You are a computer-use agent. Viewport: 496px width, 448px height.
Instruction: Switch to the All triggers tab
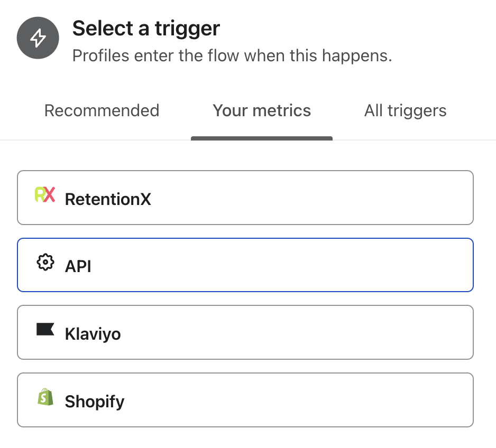(405, 111)
